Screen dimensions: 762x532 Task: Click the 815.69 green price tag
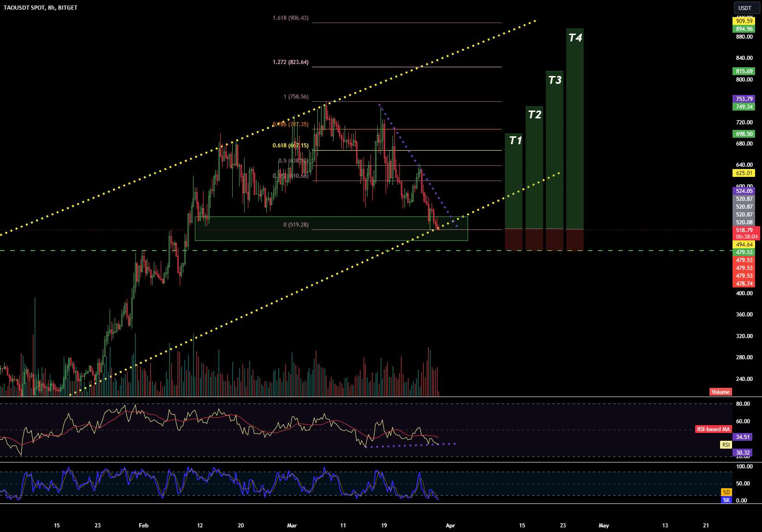pos(744,71)
